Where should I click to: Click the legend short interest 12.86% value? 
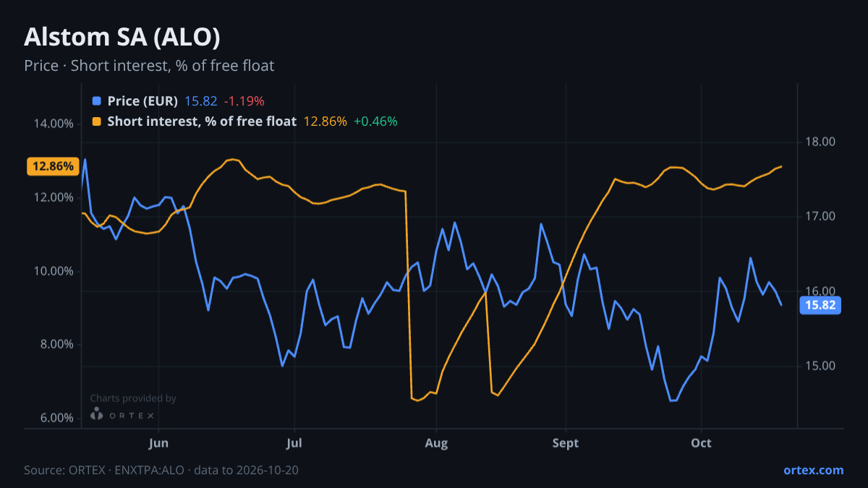point(325,121)
